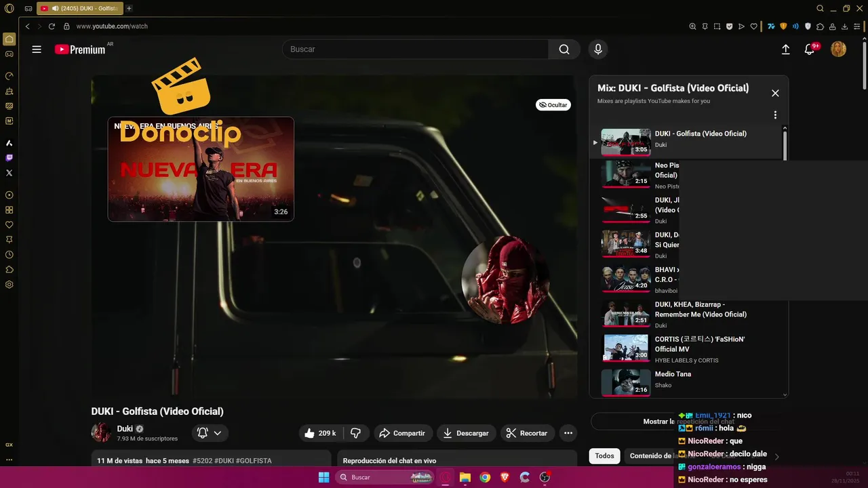Viewport: 868px width, 488px height.
Task: Open Brave browser from taskbar
Action: click(x=505, y=477)
